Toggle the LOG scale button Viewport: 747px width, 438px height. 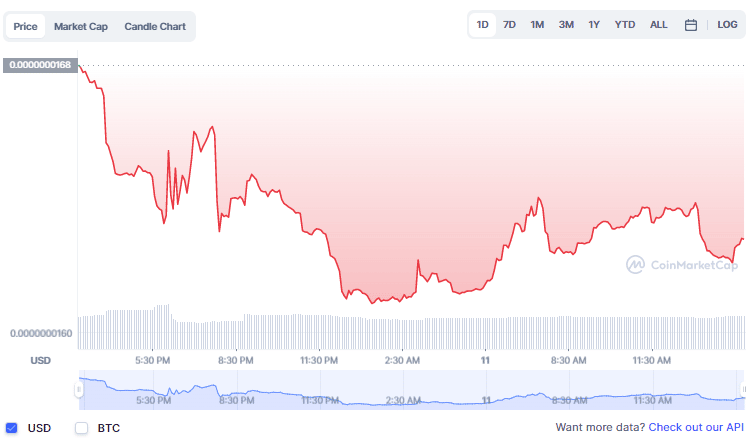727,25
